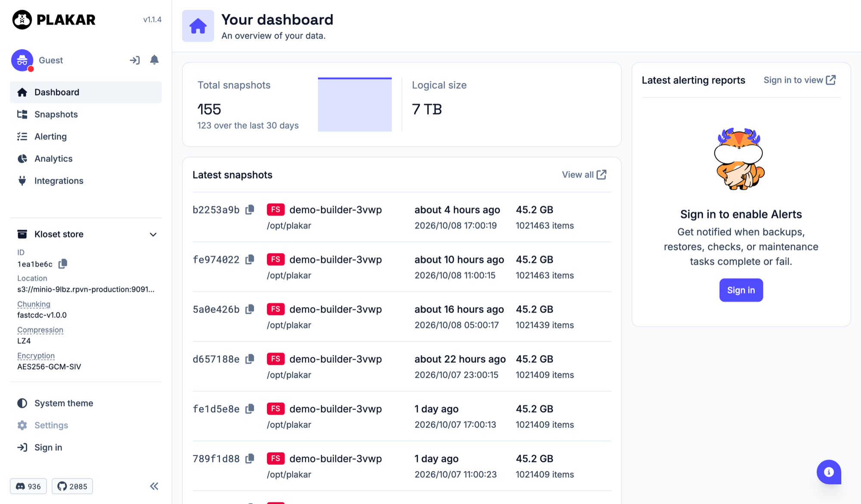This screenshot has height=504, width=861.
Task: Open the GitHub badge showing 2085
Action: pos(72,486)
